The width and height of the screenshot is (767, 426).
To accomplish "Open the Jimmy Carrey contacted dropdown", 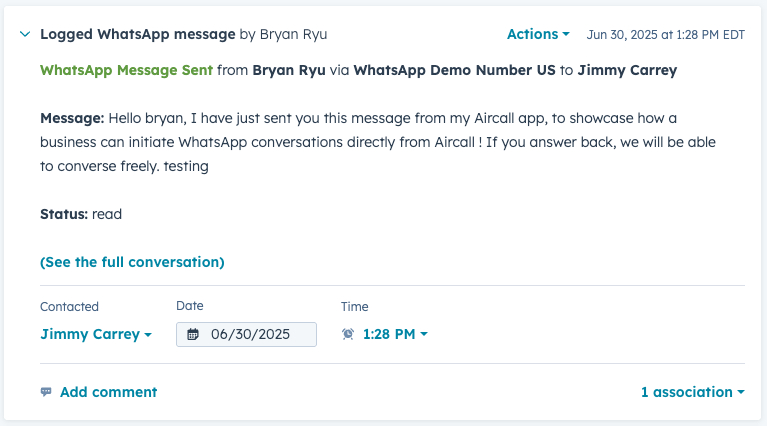I will click(x=96, y=334).
